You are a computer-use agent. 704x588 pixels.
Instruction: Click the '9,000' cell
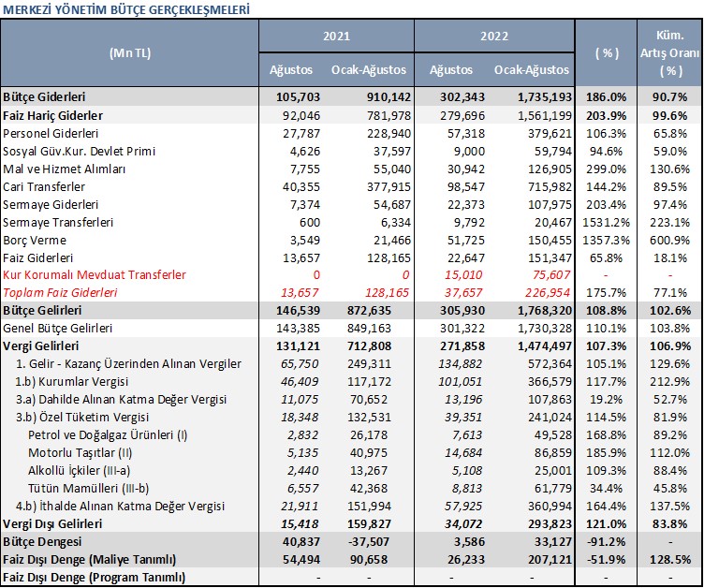(469, 152)
